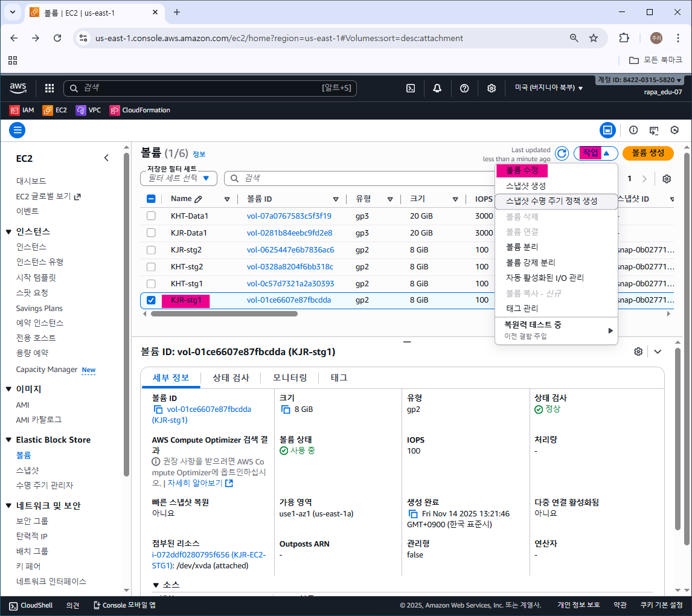Copy the 8 GiB size value
Screen dimensions: 692x616
point(286,409)
